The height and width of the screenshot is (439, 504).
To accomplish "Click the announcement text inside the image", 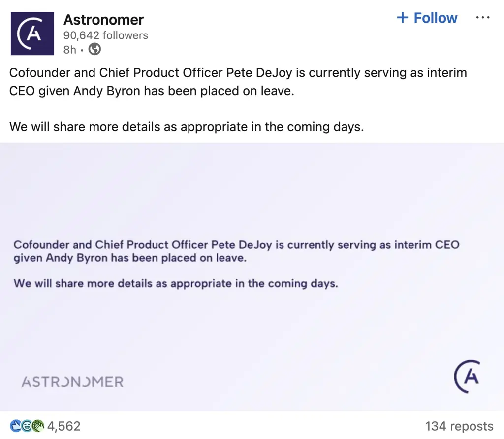I will 236,264.
